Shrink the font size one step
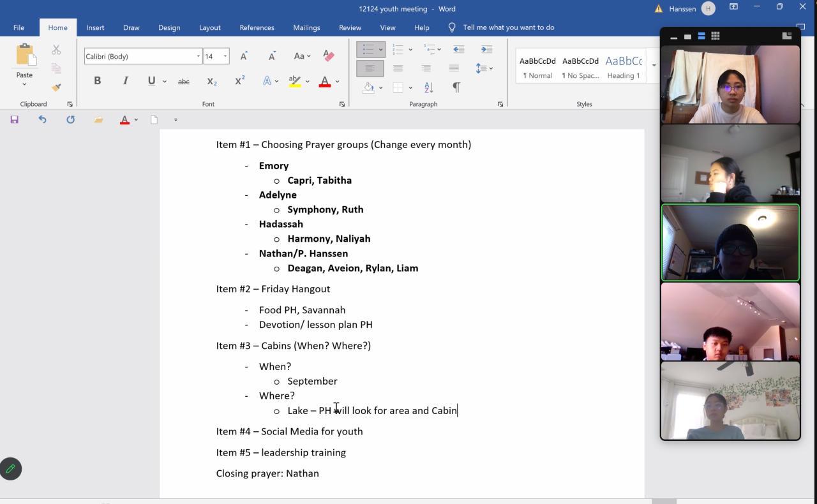Screen dimensions: 817x504 click(272, 56)
